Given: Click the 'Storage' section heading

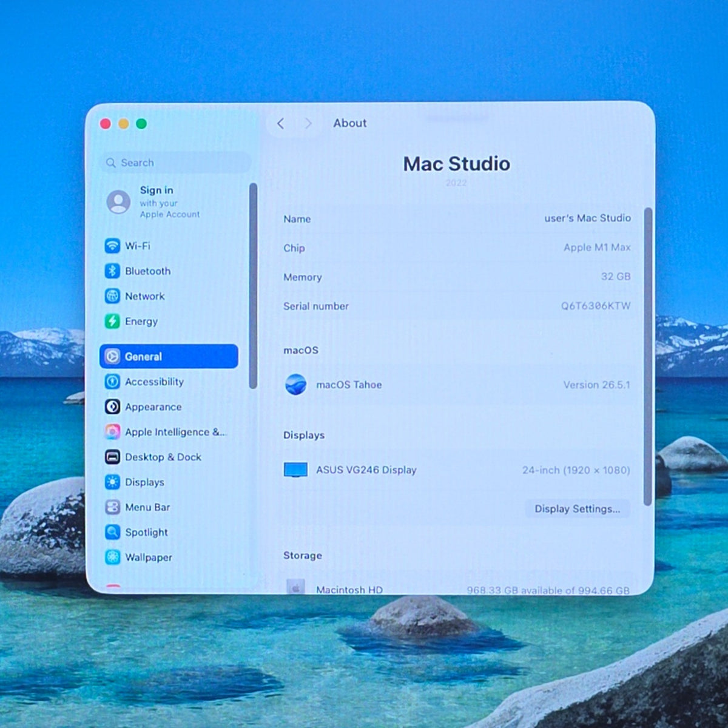Looking at the screenshot, I should coord(303,556).
